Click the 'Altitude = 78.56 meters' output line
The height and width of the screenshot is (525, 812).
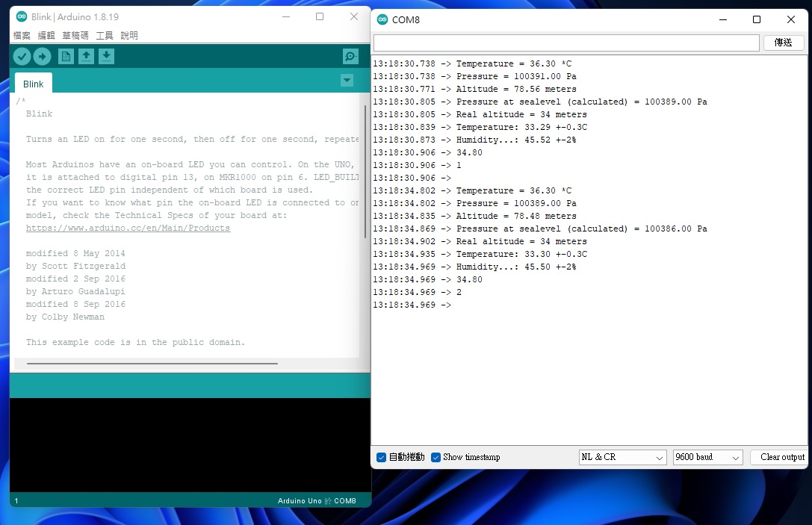[515, 89]
